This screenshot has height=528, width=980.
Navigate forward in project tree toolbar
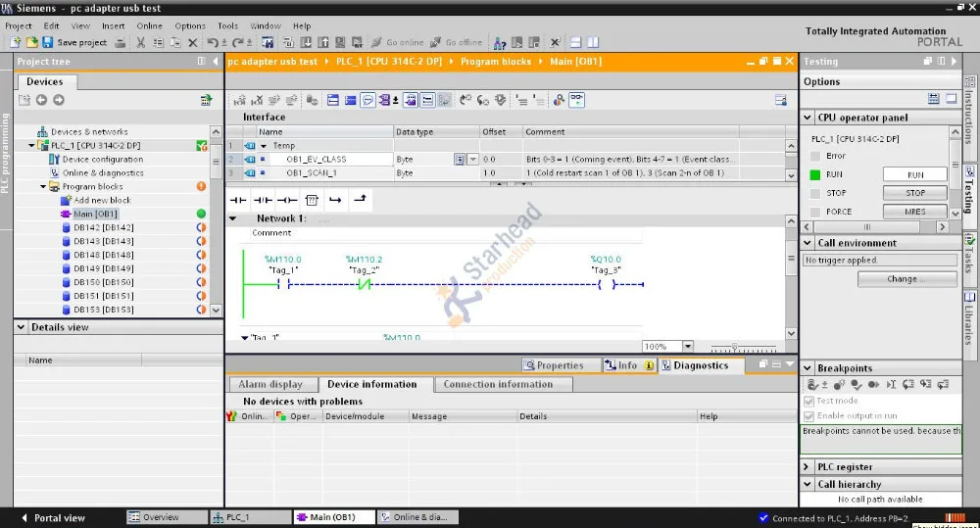coord(58,100)
